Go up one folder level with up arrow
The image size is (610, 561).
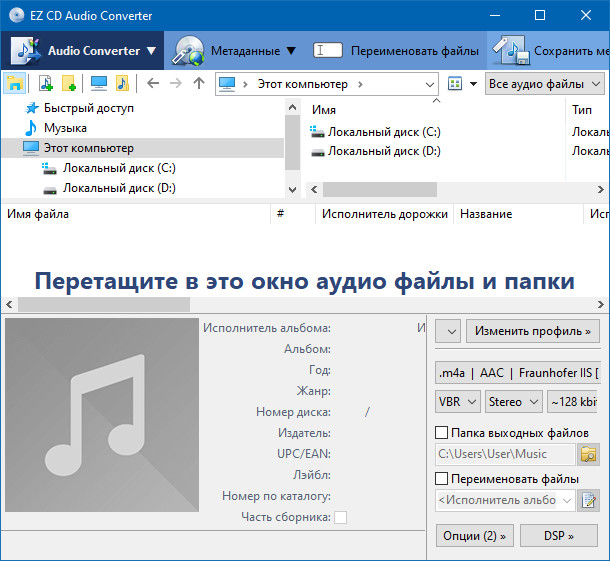pyautogui.click(x=199, y=83)
